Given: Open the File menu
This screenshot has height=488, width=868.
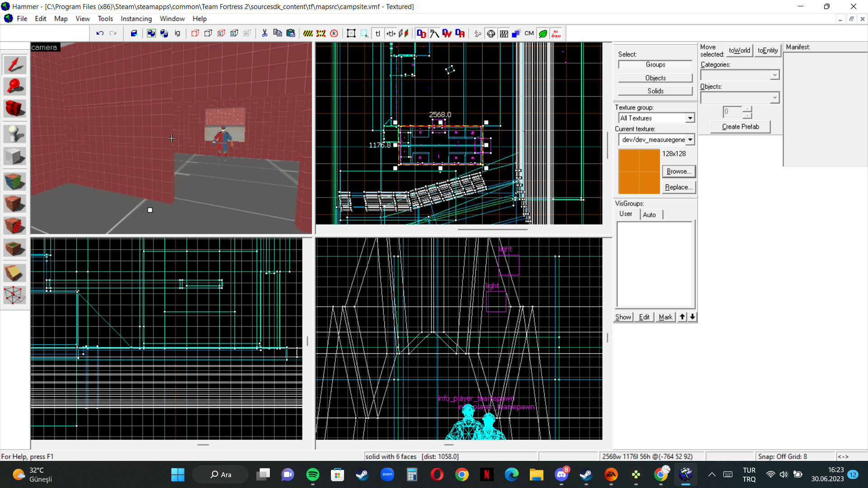Looking at the screenshot, I should [22, 19].
